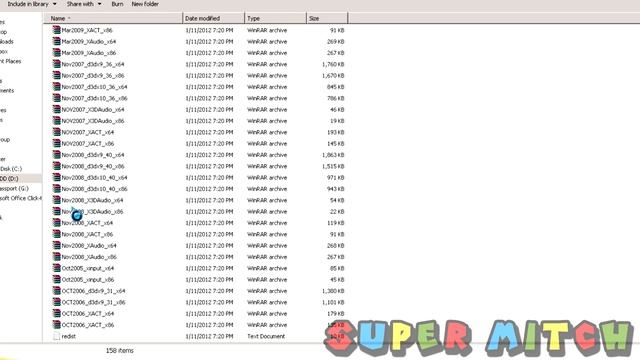Click the 1,863 KB size cell
The width and height of the screenshot is (640, 360).
click(333, 155)
